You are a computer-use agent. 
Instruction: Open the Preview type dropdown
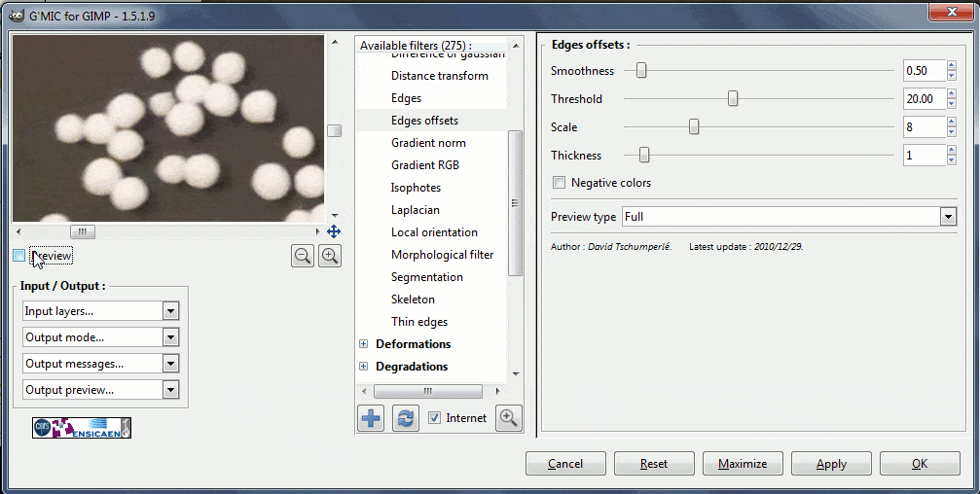[789, 217]
